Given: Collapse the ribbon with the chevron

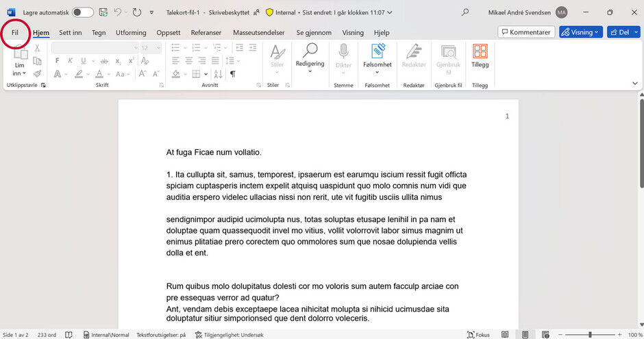Looking at the screenshot, I should (634, 84).
